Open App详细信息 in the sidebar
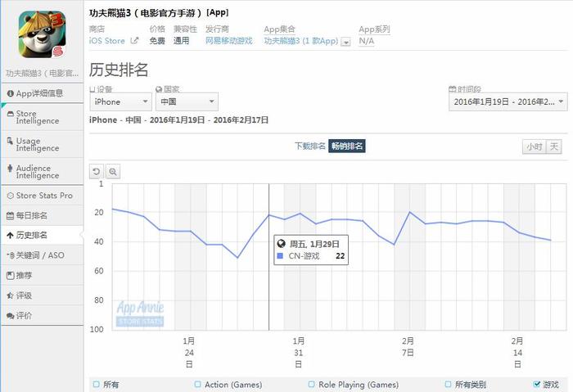Screen dimensions: 573x392 click(x=42, y=93)
